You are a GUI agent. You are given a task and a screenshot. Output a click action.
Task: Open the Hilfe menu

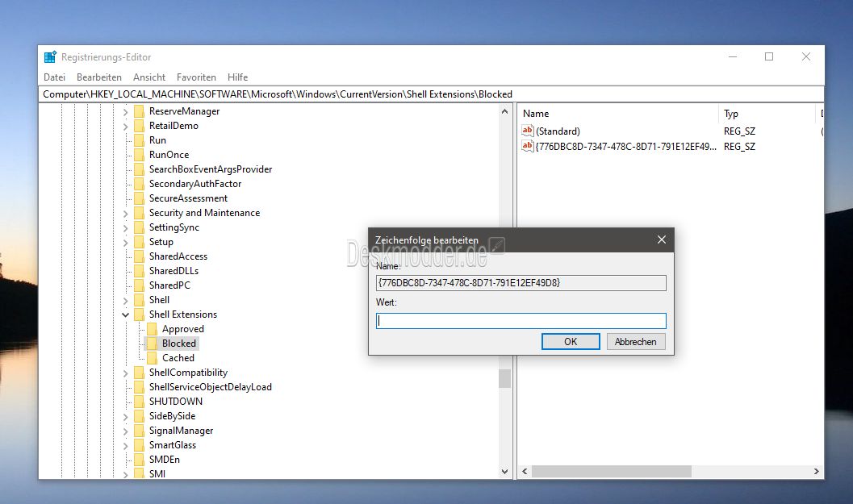pos(238,77)
